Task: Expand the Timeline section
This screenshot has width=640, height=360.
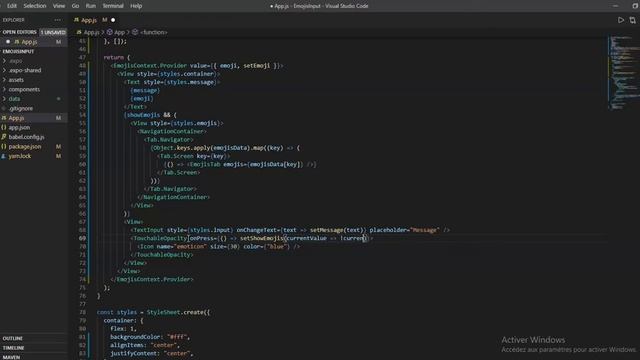Action: tap(13, 348)
